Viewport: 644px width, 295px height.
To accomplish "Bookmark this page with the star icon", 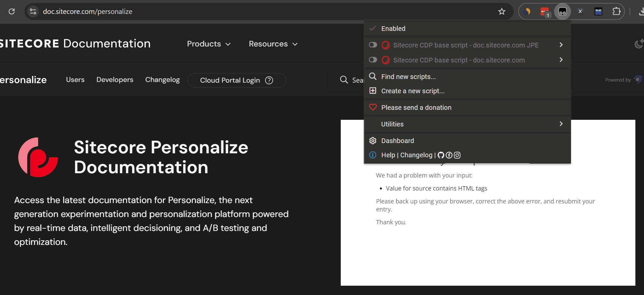I will [x=502, y=12].
